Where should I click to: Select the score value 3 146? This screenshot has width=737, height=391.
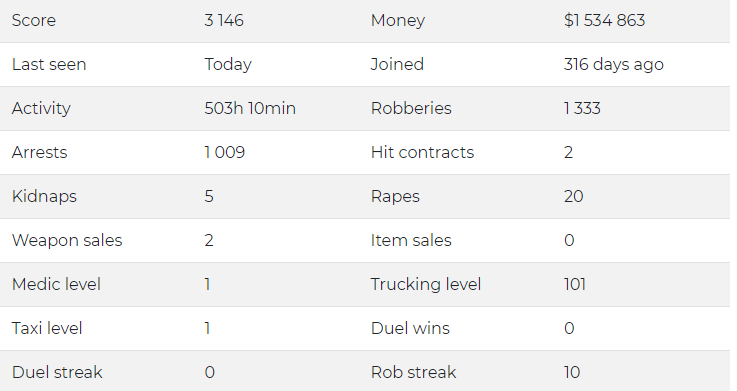coord(224,21)
